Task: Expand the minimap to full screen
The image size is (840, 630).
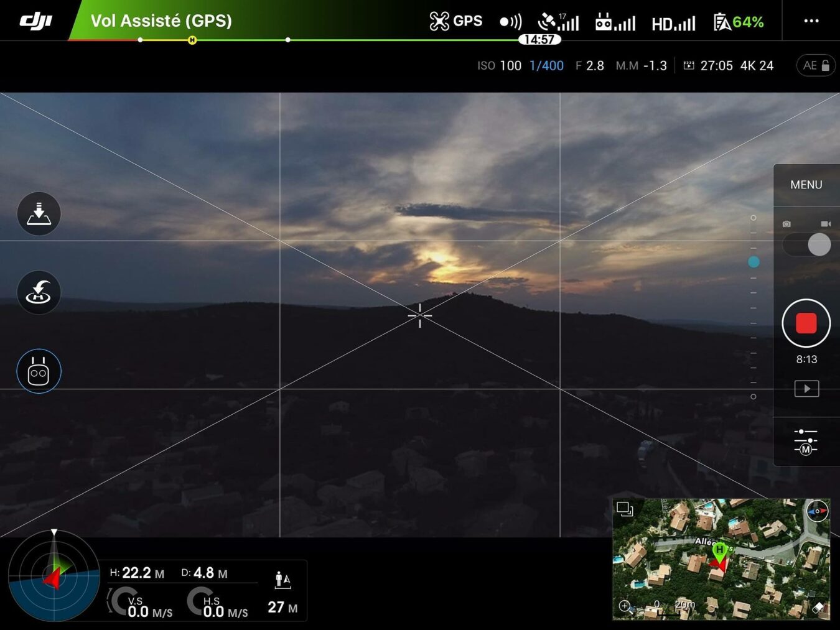Action: point(624,509)
